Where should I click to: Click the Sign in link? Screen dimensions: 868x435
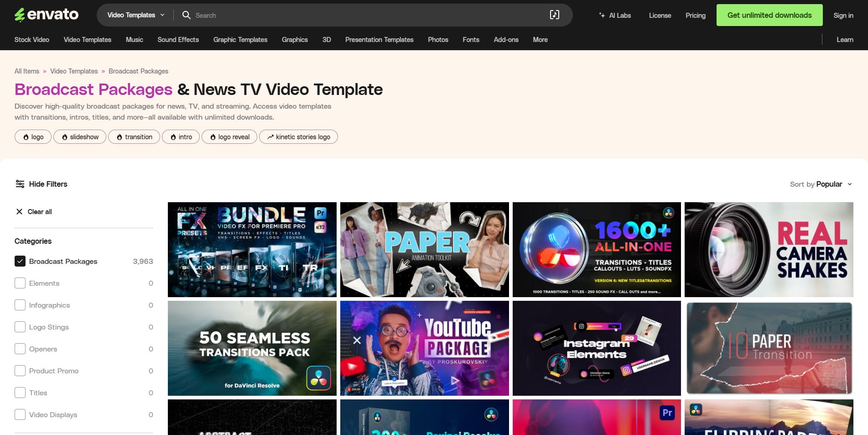coord(843,15)
